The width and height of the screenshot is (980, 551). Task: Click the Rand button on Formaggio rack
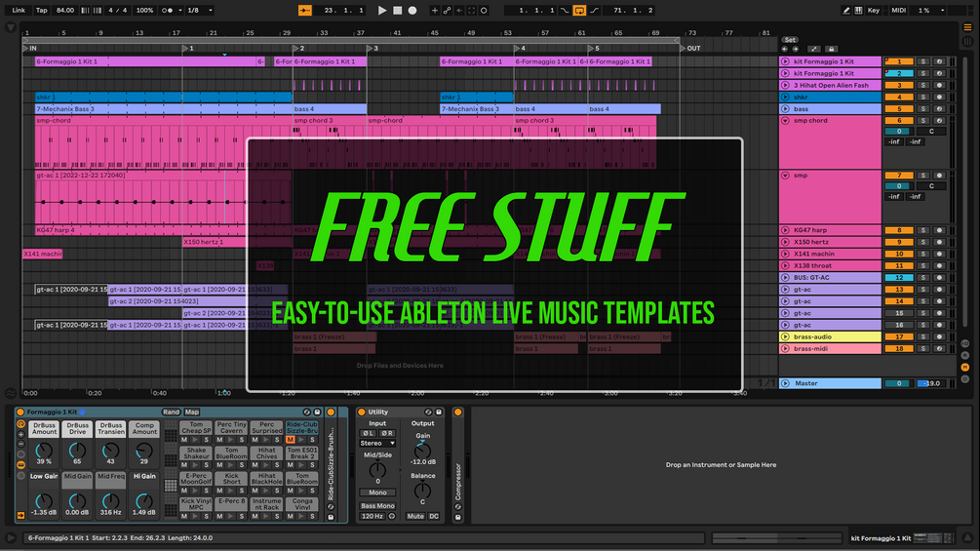[171, 412]
